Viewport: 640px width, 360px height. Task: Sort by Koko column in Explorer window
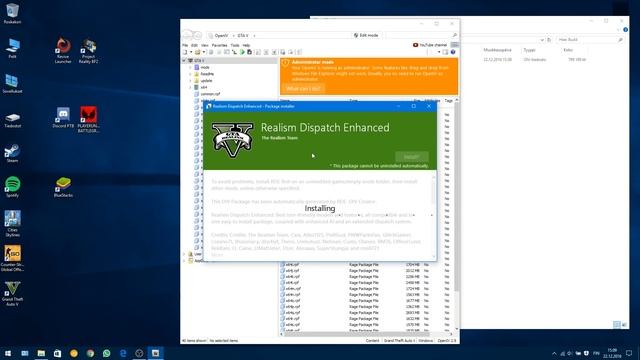[568, 50]
